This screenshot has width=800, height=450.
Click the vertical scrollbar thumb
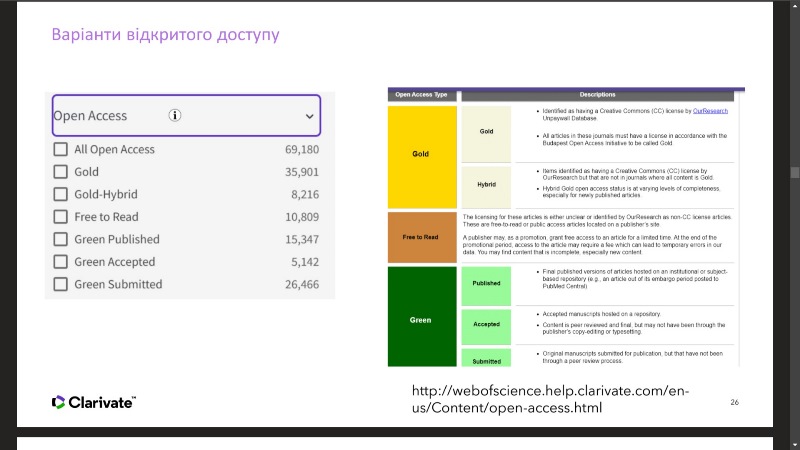[x=795, y=172]
